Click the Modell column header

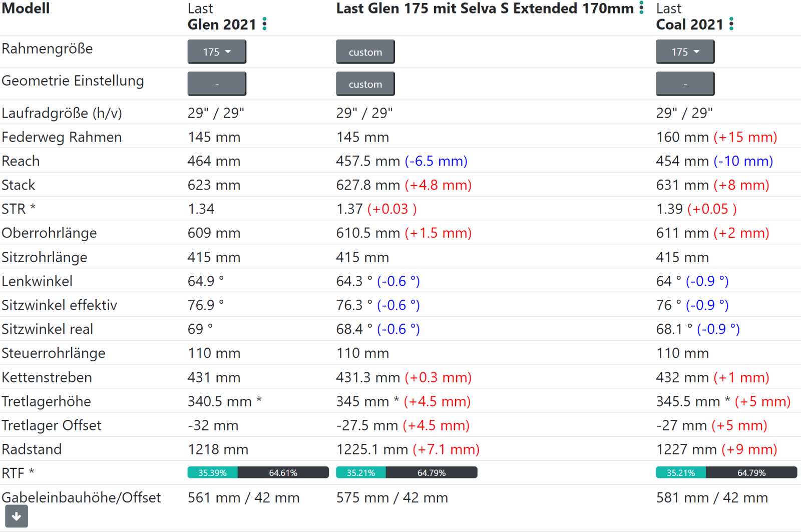pyautogui.click(x=26, y=9)
